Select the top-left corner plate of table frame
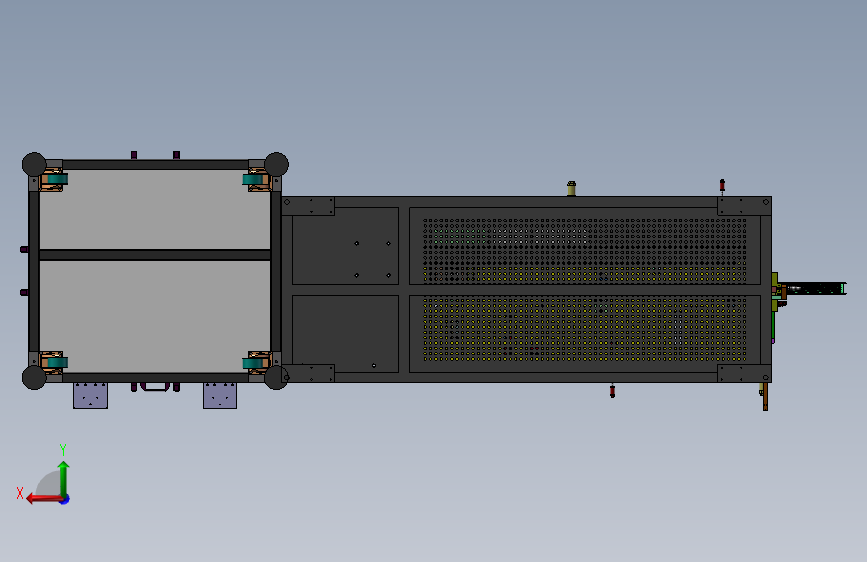 click(x=308, y=206)
